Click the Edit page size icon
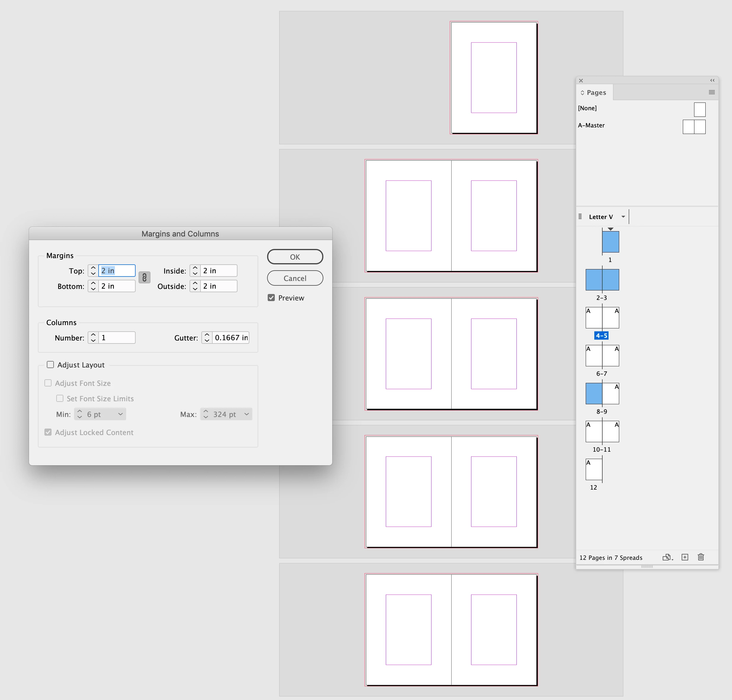 pos(667,557)
